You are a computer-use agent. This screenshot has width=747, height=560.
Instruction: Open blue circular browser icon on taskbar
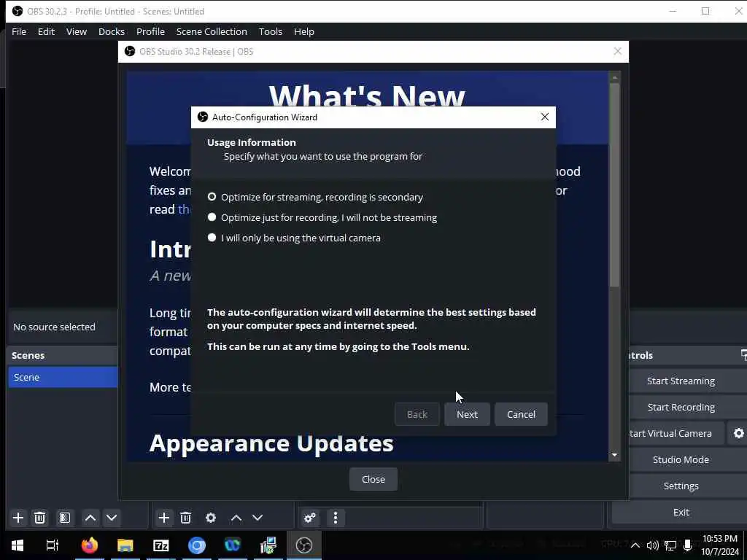(x=197, y=545)
